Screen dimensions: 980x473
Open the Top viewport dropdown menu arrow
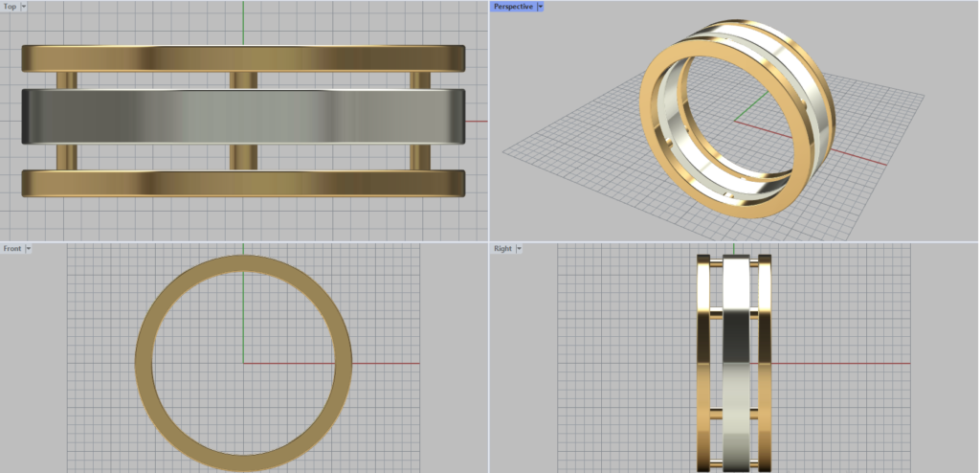point(24,6)
